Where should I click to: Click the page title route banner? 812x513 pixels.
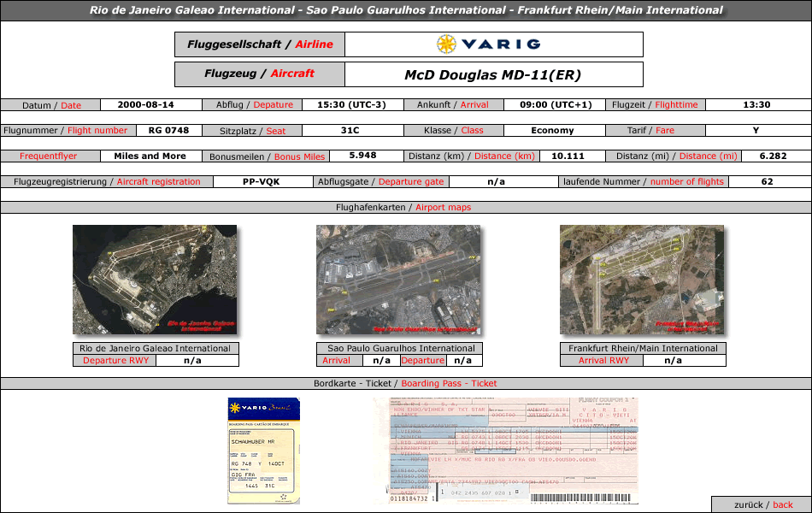pos(406,10)
